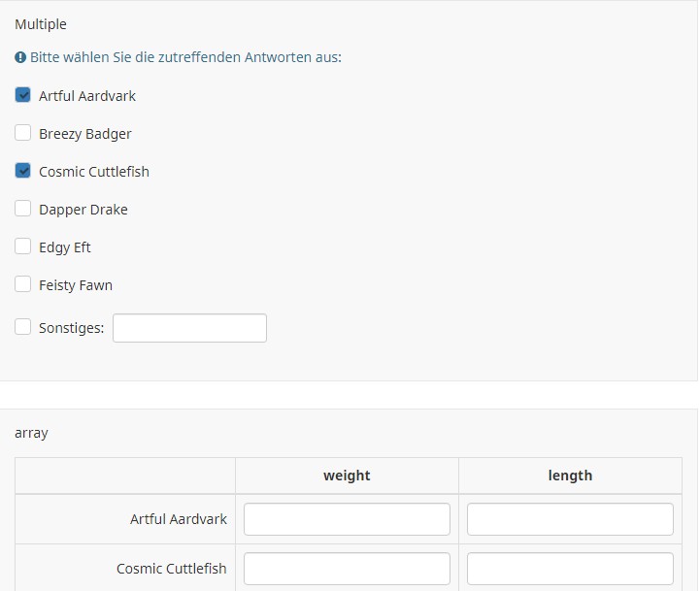Image resolution: width=700 pixels, height=591 pixels.
Task: Click the weight field for Artful Aardvark
Action: (x=347, y=519)
